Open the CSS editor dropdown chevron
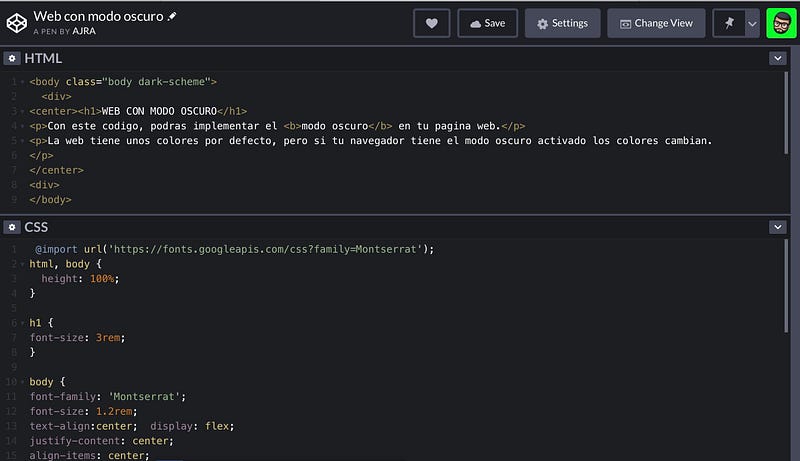The height and width of the screenshot is (461, 800). 777,227
